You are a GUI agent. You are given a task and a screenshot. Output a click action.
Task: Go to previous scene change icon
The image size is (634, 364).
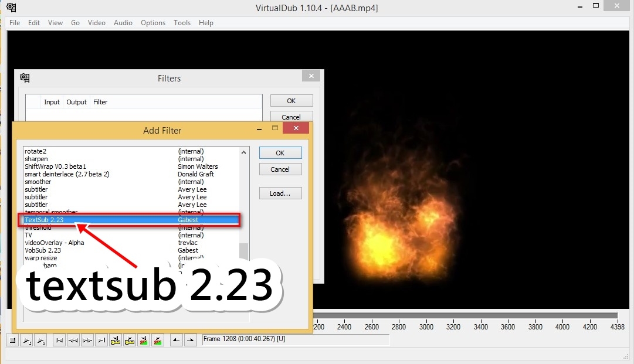click(x=144, y=341)
